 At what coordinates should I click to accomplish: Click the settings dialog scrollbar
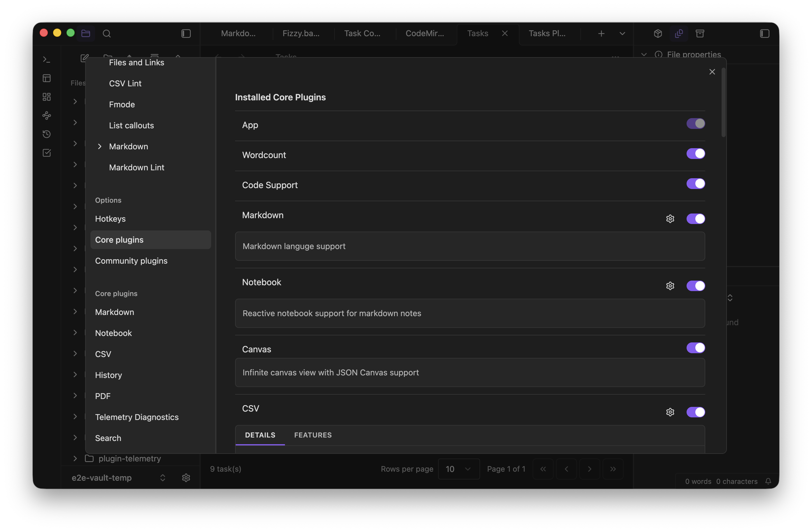point(723,102)
